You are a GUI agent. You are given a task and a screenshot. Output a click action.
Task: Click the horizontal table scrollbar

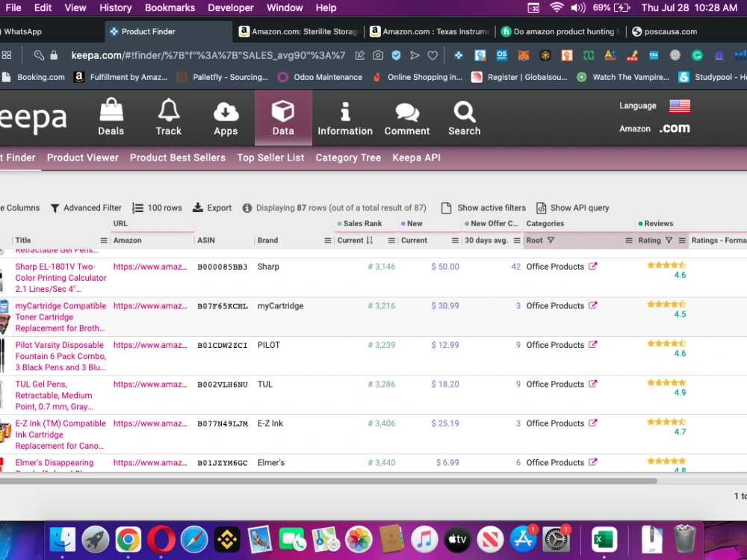click(328, 480)
